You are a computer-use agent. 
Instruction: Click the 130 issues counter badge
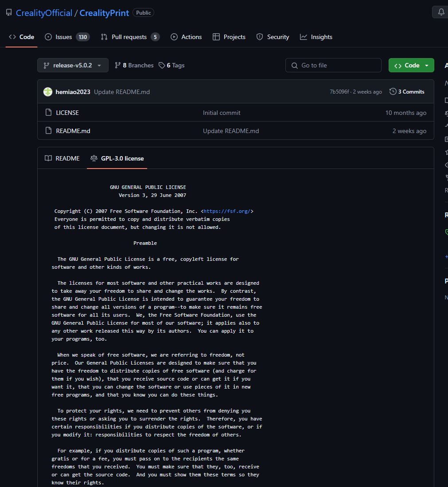(83, 37)
